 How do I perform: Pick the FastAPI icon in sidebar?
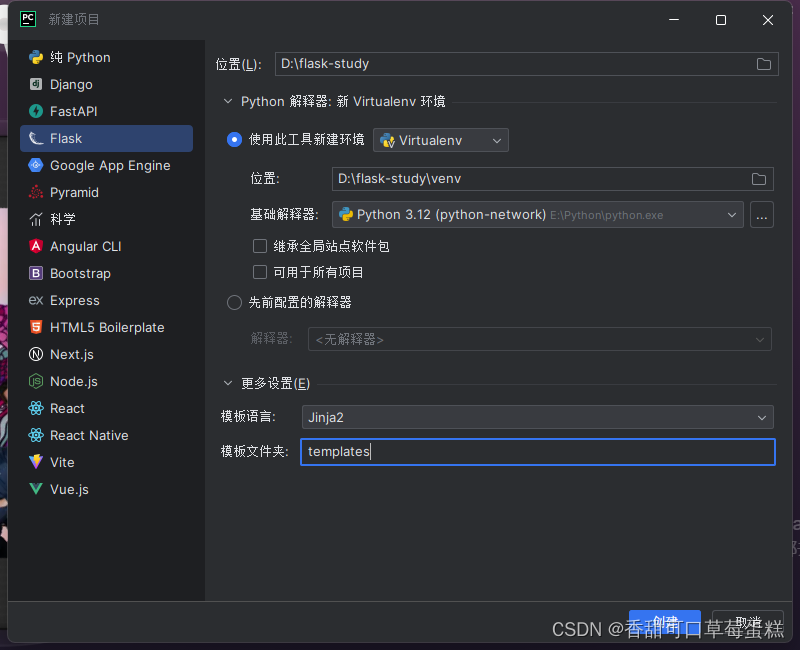[36, 111]
